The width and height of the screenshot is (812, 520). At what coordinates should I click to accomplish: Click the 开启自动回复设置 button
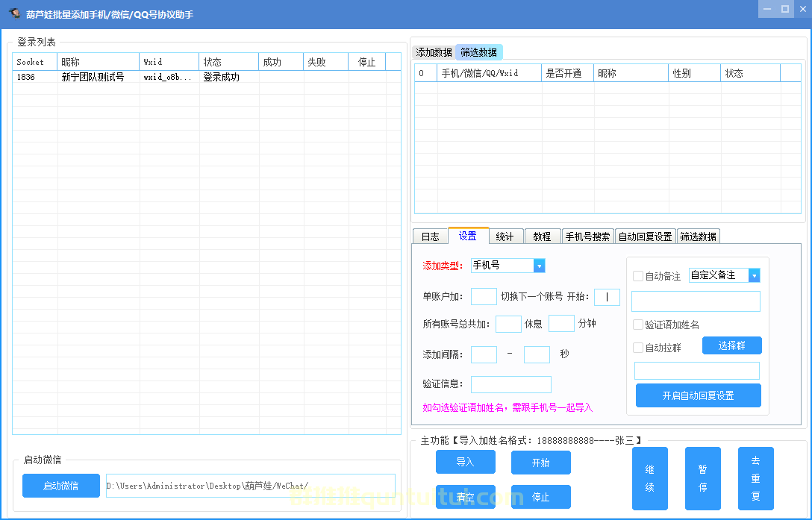(x=698, y=395)
